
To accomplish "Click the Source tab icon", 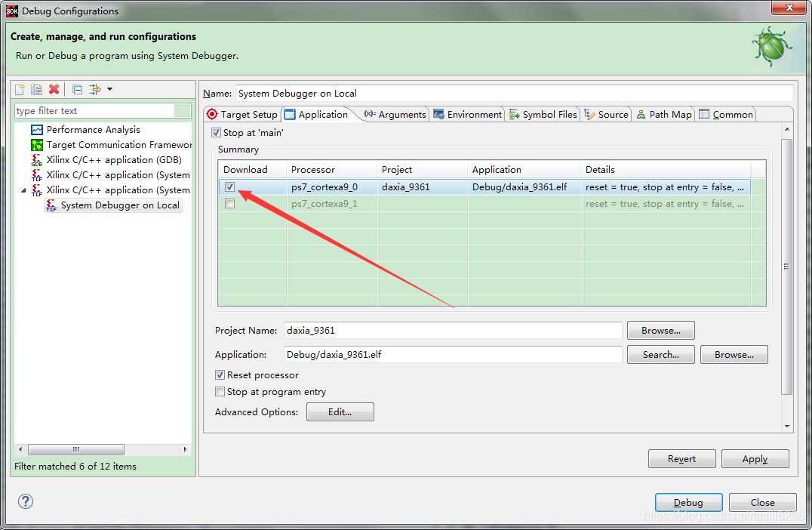I will tap(589, 114).
